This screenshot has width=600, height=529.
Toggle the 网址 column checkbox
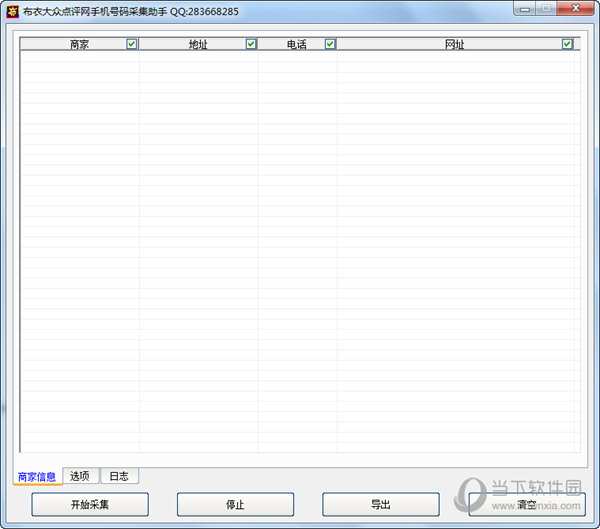567,44
